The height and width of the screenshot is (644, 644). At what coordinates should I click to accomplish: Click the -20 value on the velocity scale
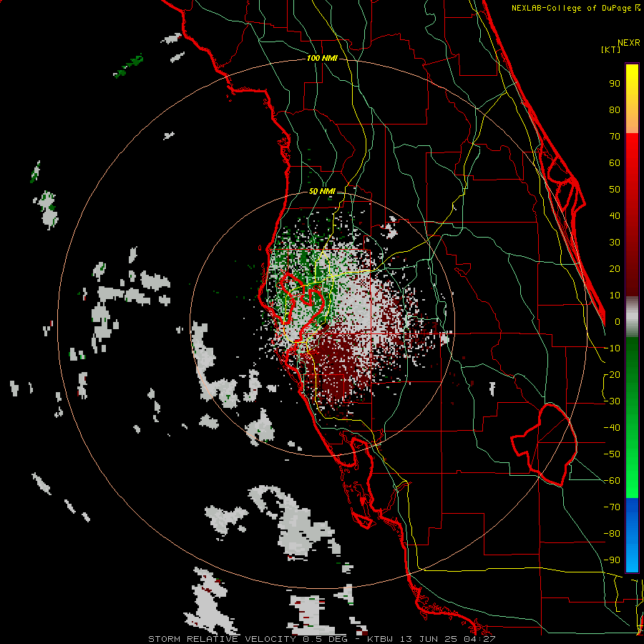click(612, 375)
